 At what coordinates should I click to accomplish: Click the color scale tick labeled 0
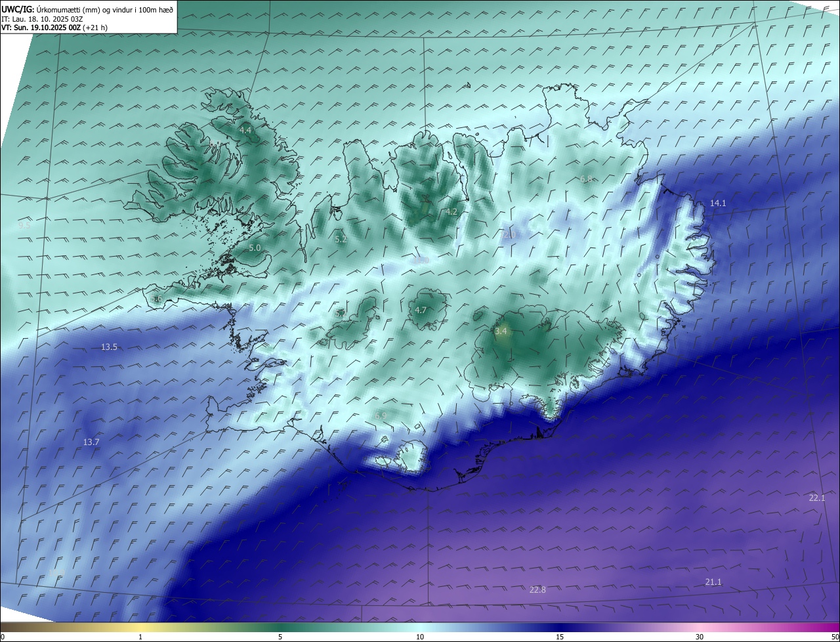3,637
